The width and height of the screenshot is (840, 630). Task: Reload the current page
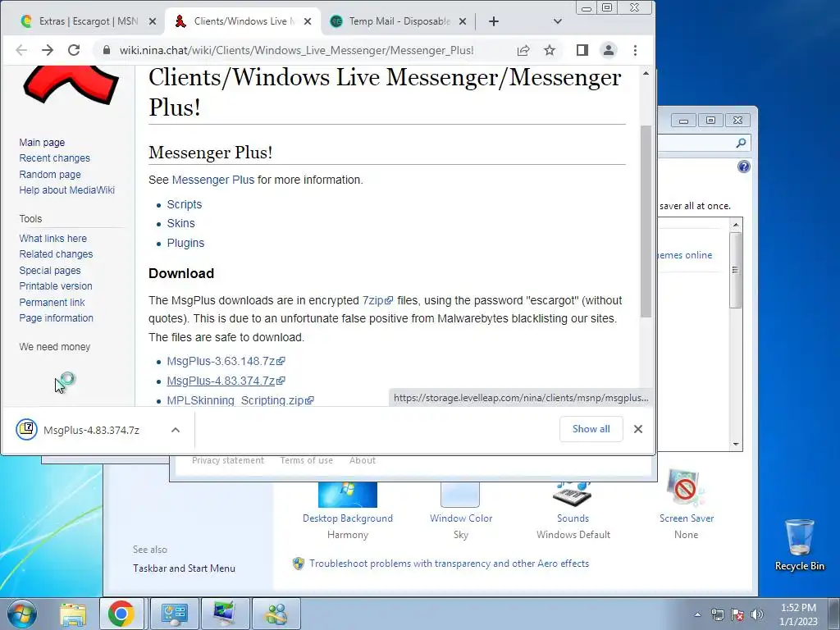pyautogui.click(x=74, y=50)
